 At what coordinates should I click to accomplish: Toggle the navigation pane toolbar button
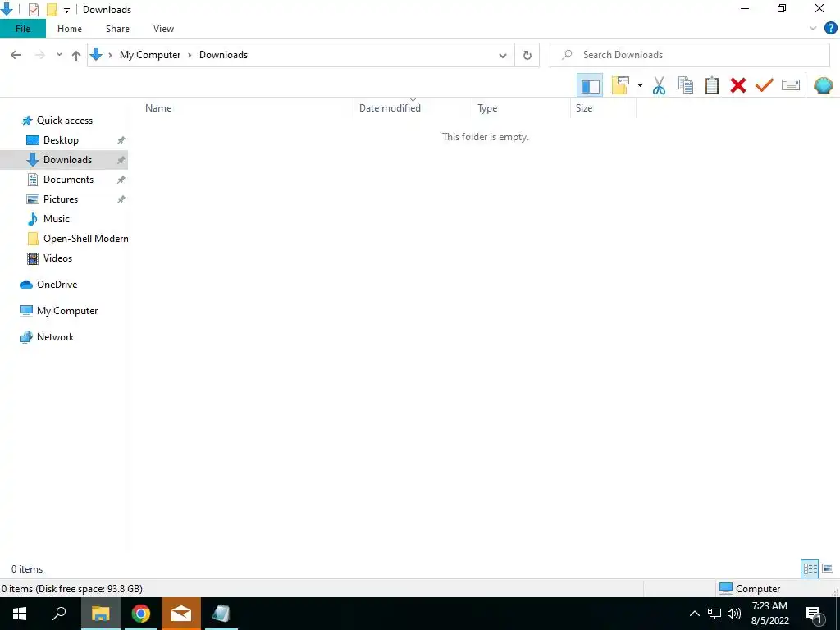pos(590,85)
